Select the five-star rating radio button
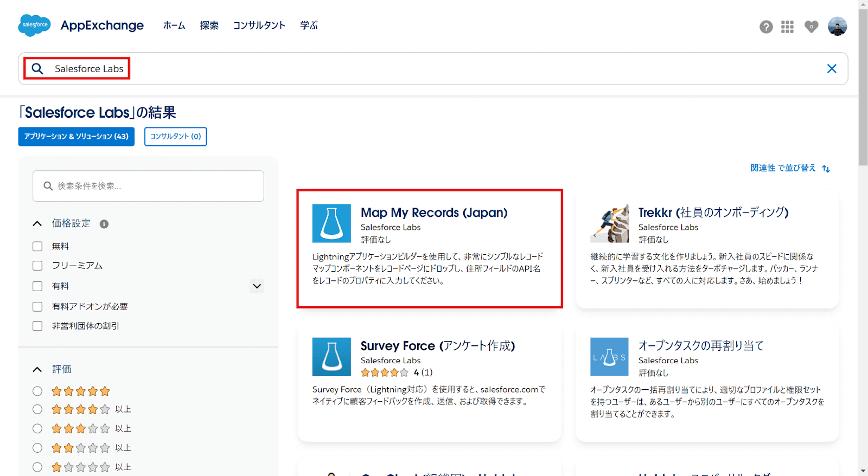868x476 pixels. tap(37, 391)
